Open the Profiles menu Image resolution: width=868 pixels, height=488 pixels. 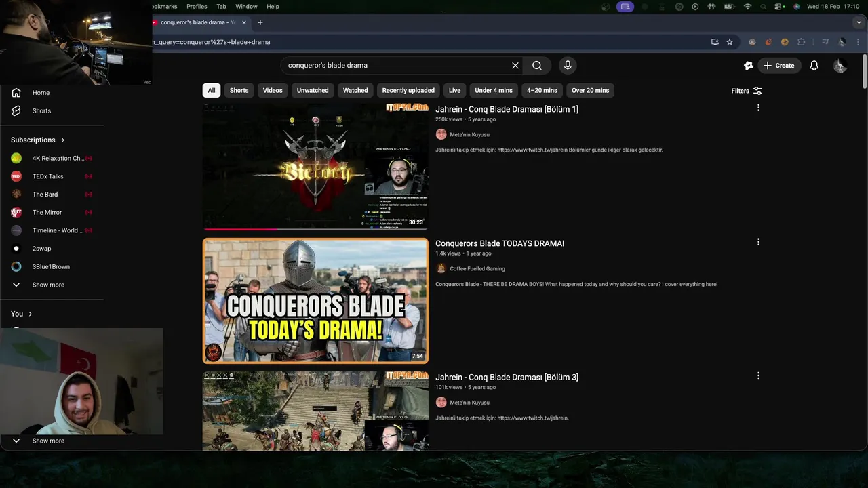(197, 6)
